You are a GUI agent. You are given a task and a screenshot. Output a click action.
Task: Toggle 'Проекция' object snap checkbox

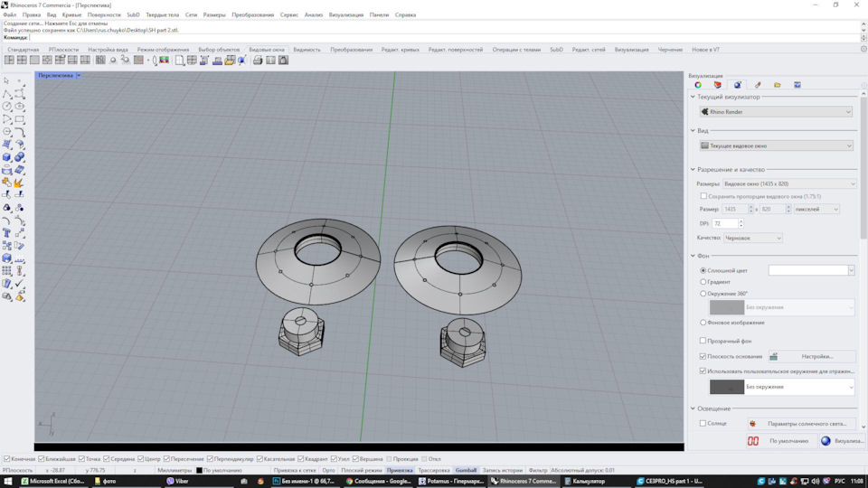point(389,459)
